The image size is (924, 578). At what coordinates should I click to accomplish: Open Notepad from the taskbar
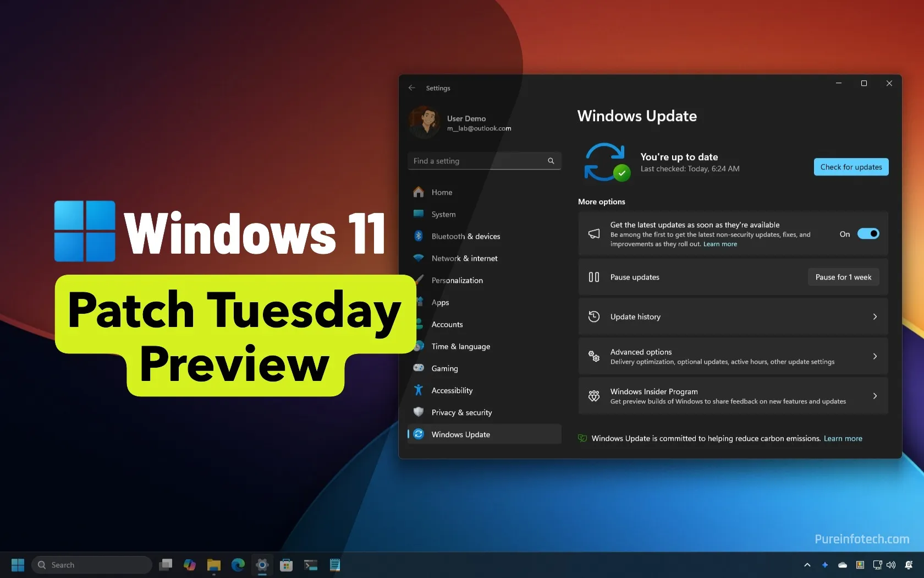point(335,565)
